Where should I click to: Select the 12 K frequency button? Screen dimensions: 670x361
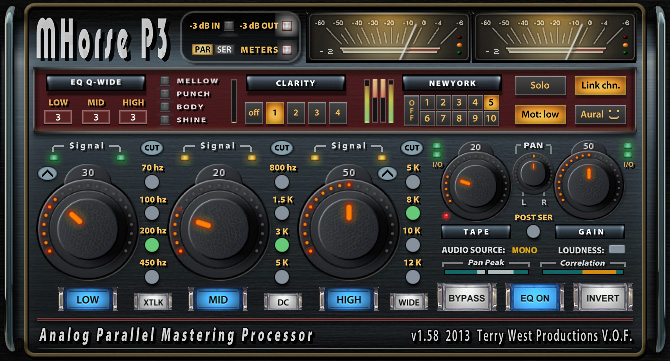412,277
